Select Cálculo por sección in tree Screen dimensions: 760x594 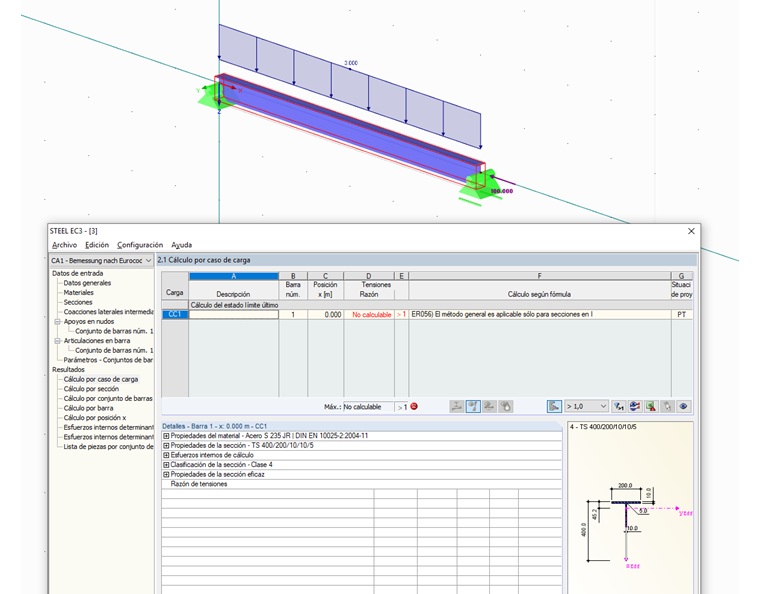(91, 389)
